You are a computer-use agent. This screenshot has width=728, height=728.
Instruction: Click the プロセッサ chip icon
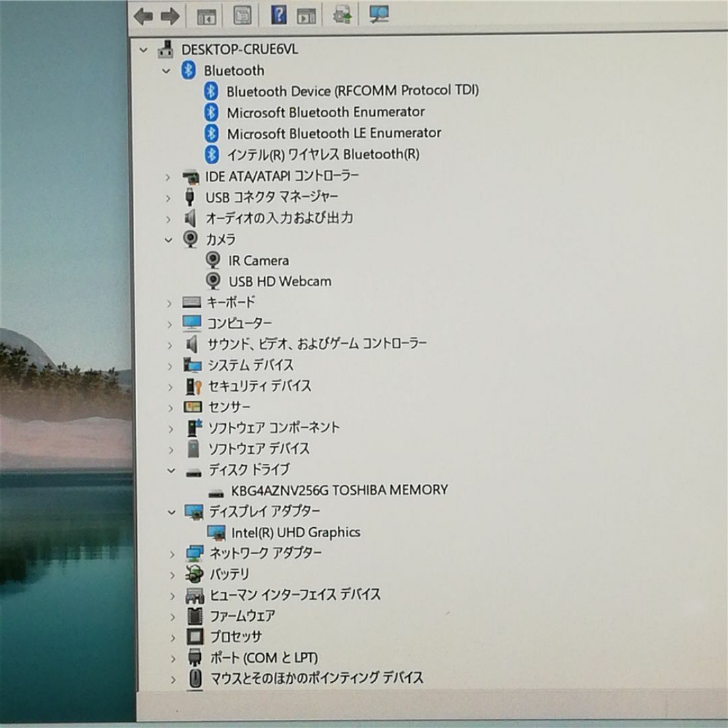coord(195,636)
